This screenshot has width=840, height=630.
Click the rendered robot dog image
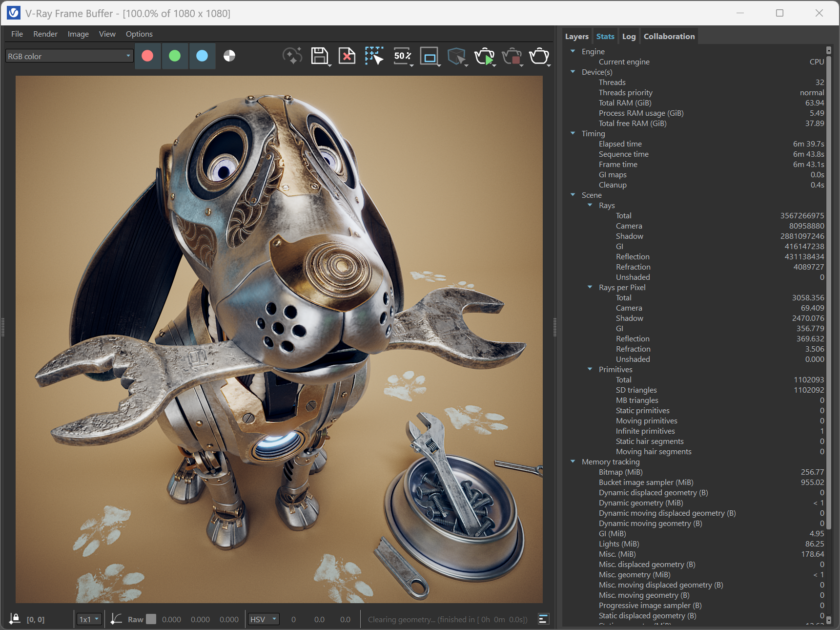pyautogui.click(x=279, y=339)
